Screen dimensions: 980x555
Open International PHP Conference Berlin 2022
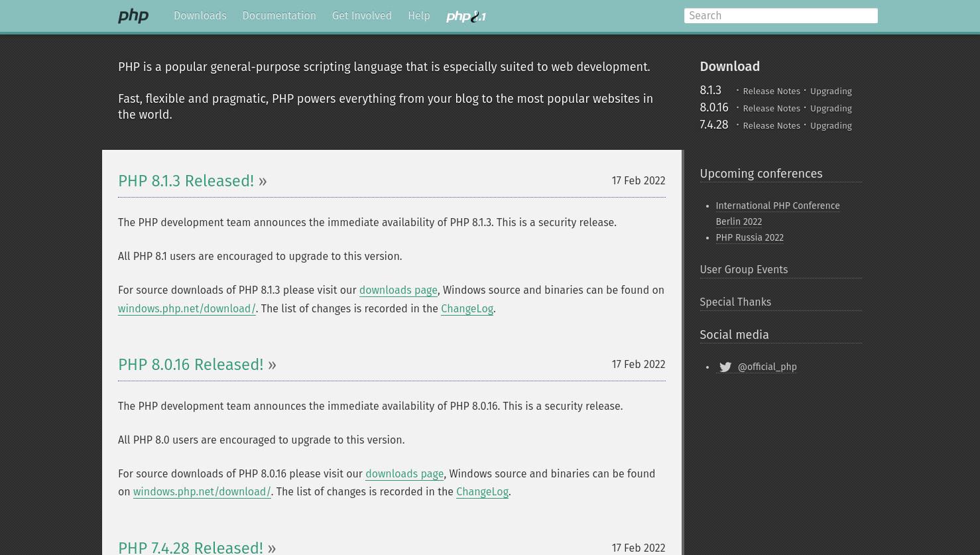(x=777, y=214)
